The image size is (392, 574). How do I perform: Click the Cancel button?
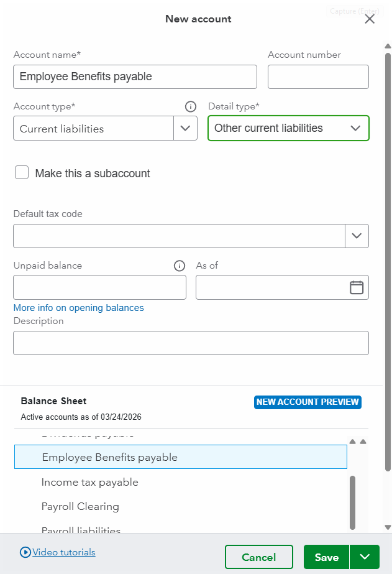(259, 557)
